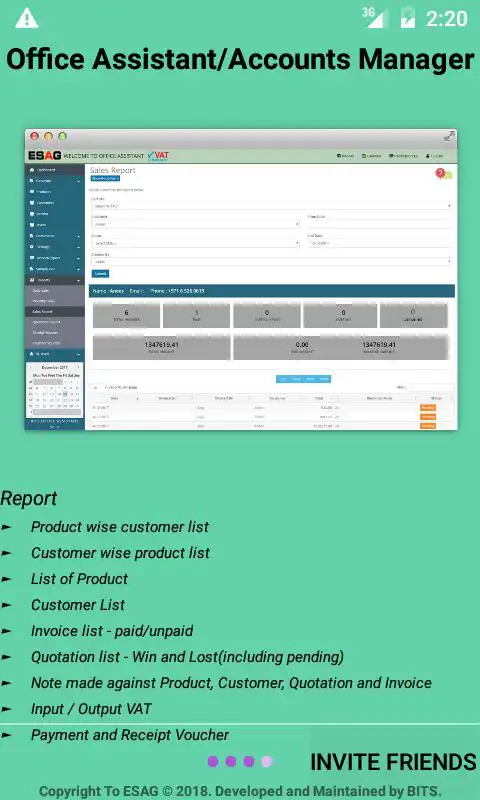Screen dimensions: 480x800
Task: Tap the first purple page indicator dot
Action: click(x=213, y=762)
